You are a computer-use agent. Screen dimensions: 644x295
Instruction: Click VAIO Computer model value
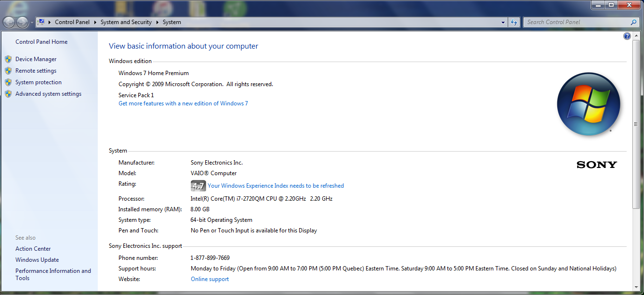point(214,173)
